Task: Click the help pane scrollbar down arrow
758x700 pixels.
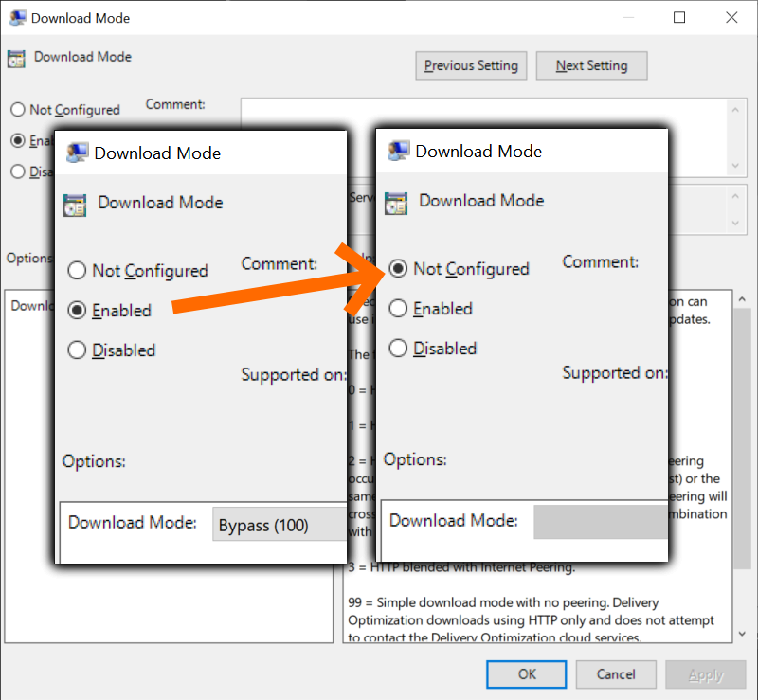Action: coord(742,634)
